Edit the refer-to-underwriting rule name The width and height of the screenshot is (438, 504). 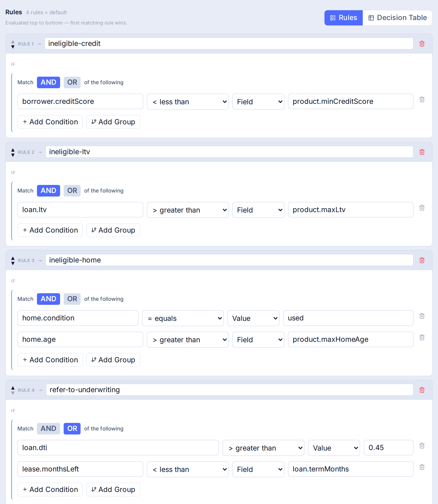(229, 390)
